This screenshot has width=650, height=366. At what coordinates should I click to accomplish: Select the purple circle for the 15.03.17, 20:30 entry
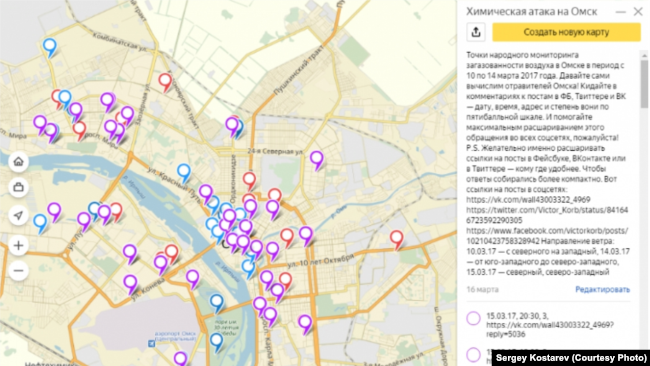pyautogui.click(x=473, y=318)
